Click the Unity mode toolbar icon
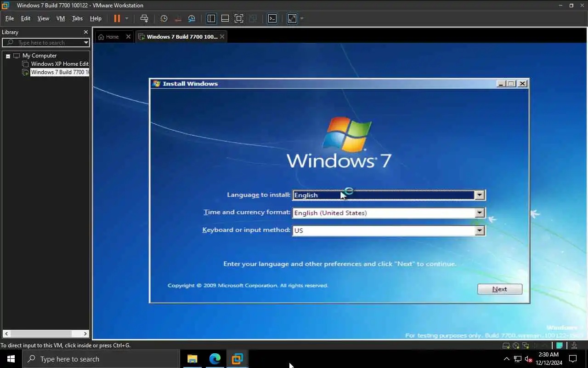Image resolution: width=588 pixels, height=368 pixels. click(x=253, y=18)
